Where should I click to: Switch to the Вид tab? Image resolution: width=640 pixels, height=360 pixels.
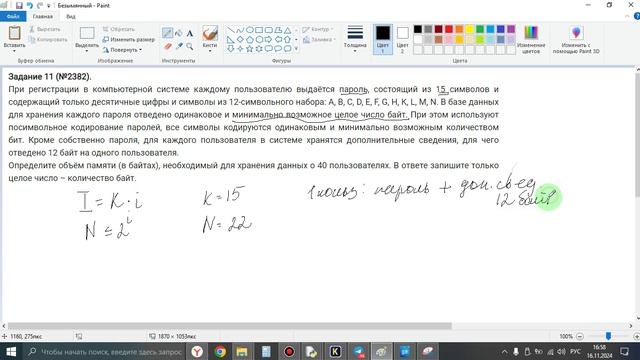pyautogui.click(x=71, y=17)
